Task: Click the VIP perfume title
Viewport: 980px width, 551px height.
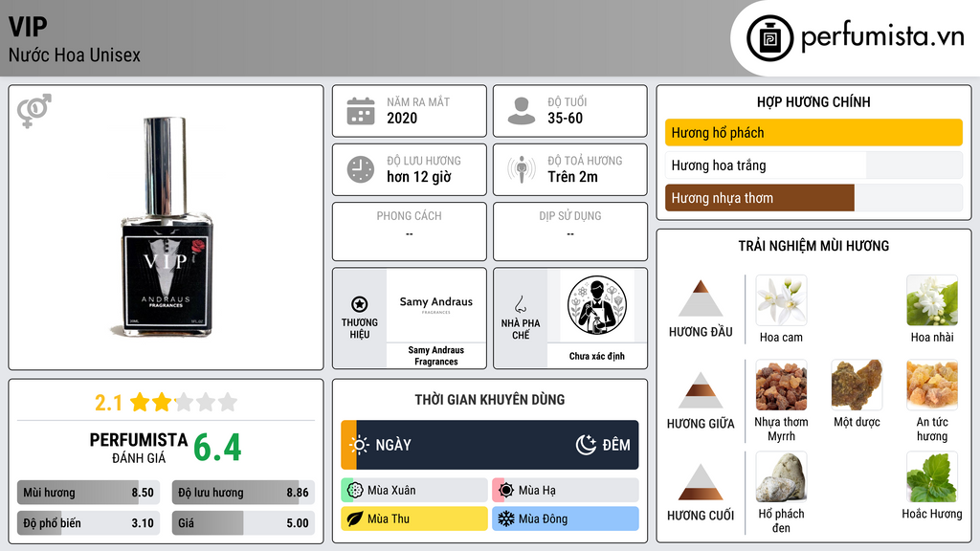Action: (28, 27)
